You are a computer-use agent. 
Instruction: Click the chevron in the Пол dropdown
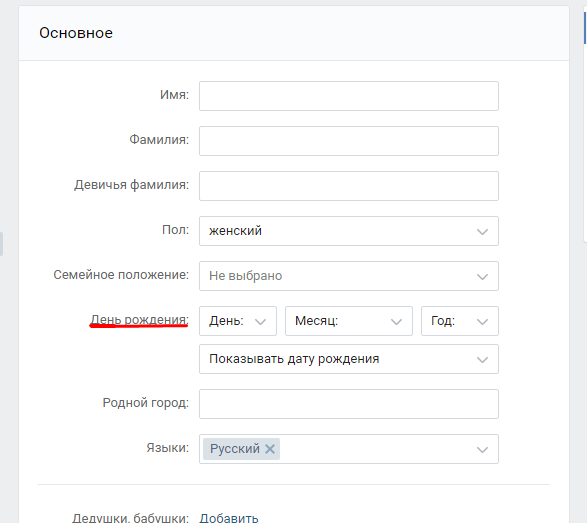pos(482,232)
